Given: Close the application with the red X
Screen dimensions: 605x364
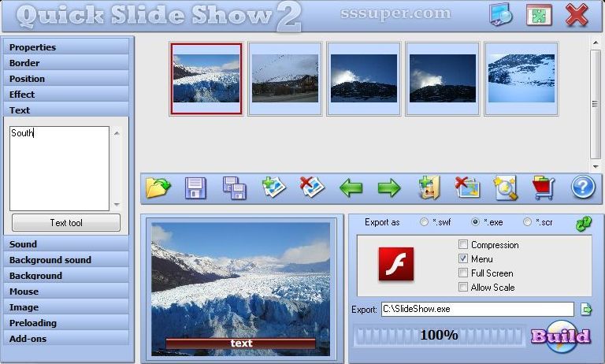Looking at the screenshot, I should point(577,15).
